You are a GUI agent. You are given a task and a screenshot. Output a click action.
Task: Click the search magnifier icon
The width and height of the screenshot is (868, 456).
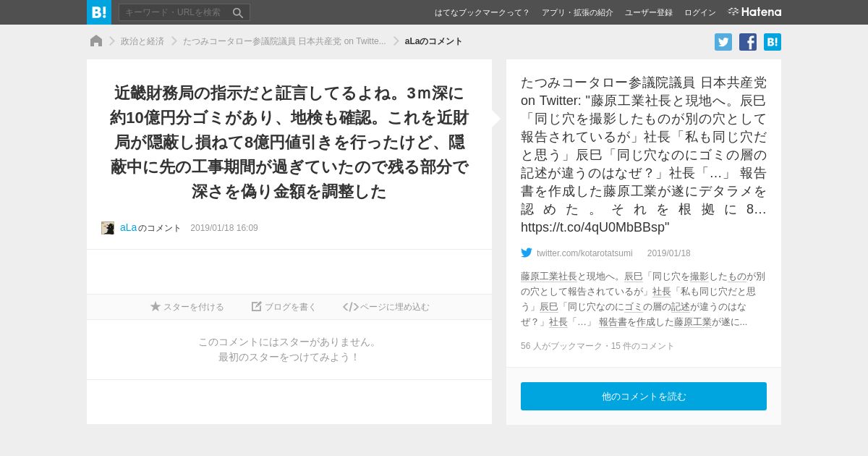click(238, 12)
